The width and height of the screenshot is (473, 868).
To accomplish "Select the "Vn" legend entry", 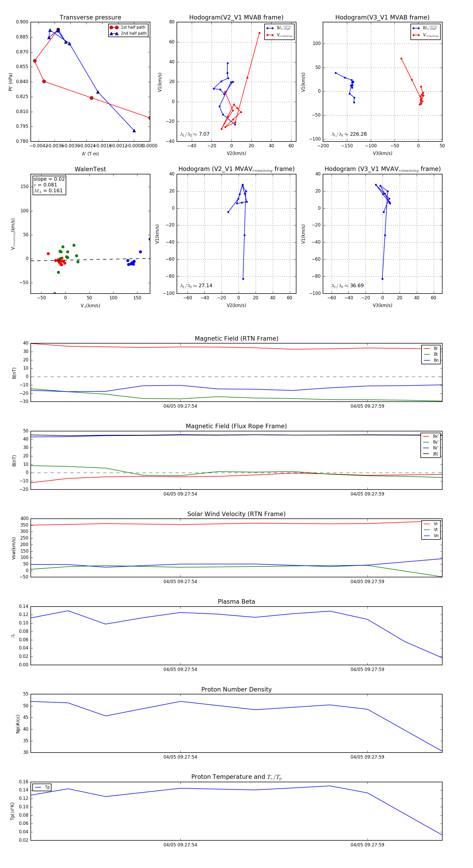I will coord(431,536).
